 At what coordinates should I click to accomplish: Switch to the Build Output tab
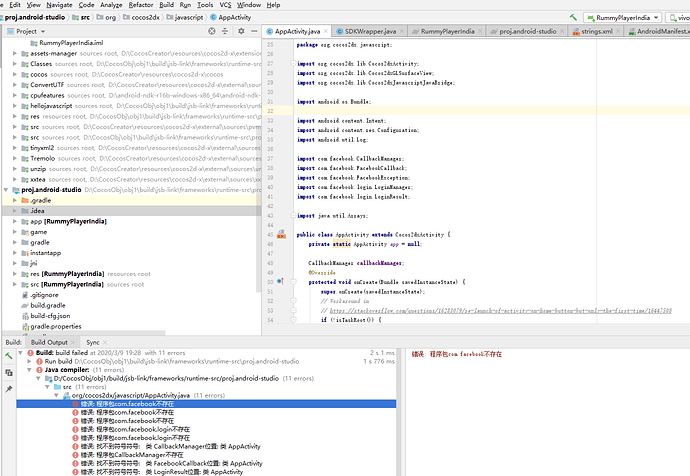pyautogui.click(x=49, y=342)
